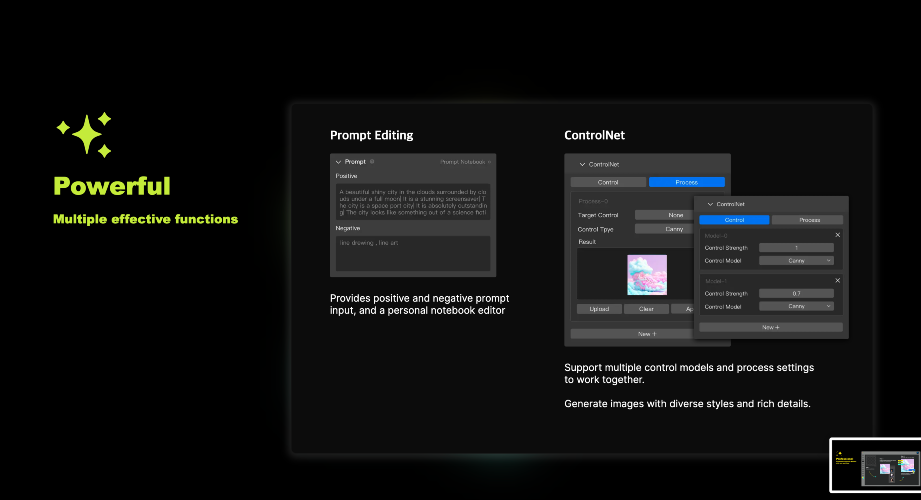
Task: Click text 'Generate images with diverse styles'
Action: (x=649, y=404)
